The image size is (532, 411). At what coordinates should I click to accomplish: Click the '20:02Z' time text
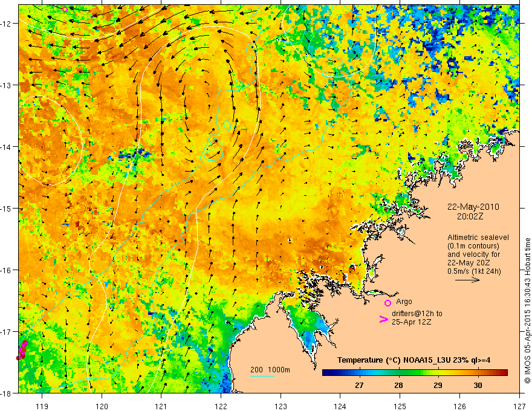470,216
